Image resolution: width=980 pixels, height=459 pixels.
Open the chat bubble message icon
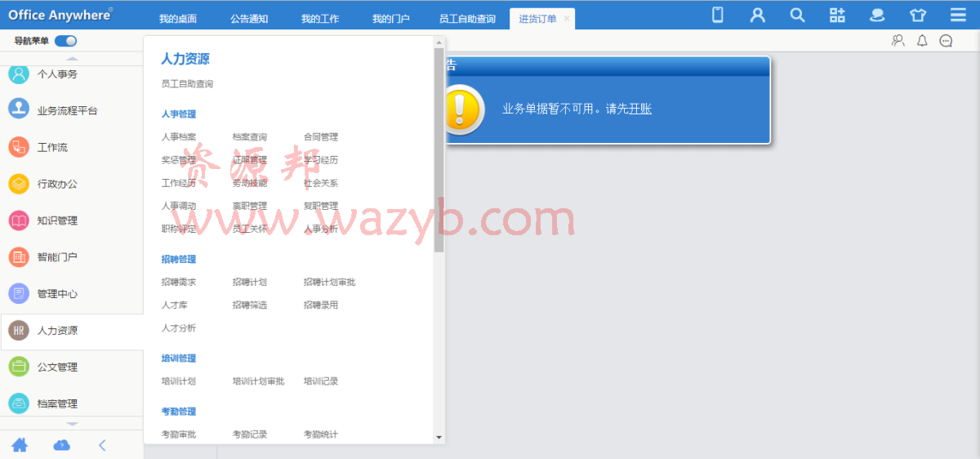[x=946, y=41]
